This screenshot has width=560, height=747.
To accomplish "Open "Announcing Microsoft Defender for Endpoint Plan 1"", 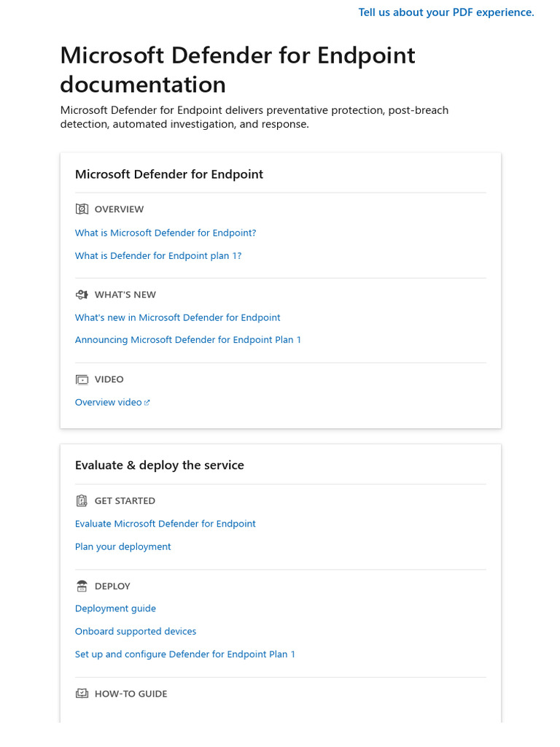I will (x=188, y=340).
